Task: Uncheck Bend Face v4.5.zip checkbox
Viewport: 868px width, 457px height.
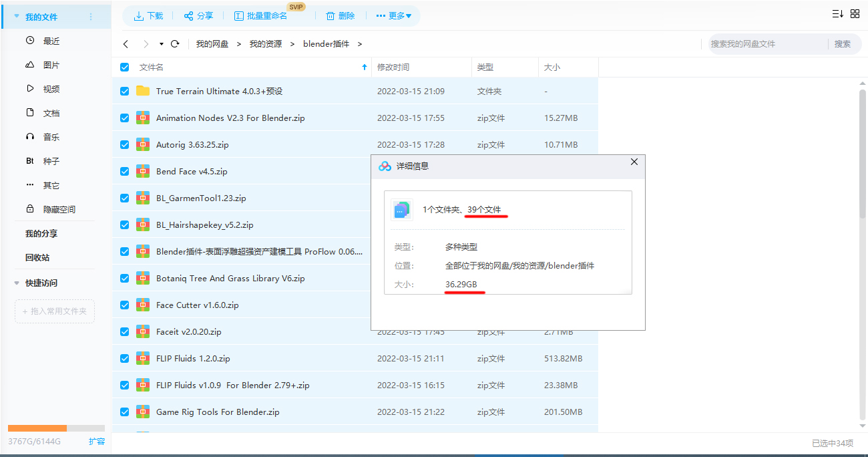Action: [124, 171]
